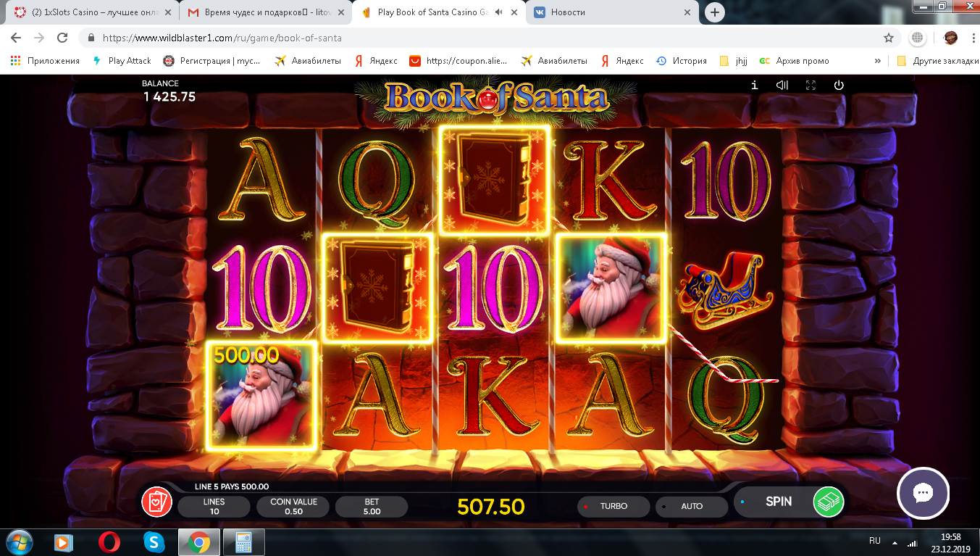The image size is (980, 556).
Task: Adjust the Coin Value setting
Action: (293, 506)
